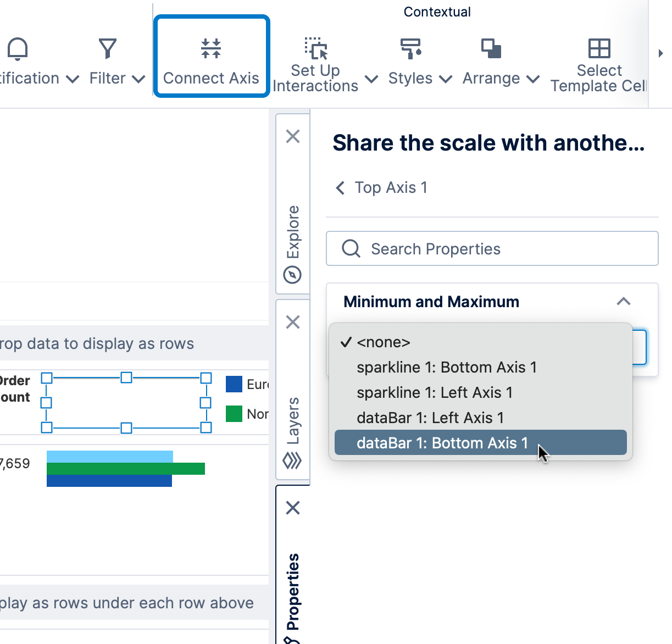
Task: Collapse the Minimum and Maximum section
Action: [623, 301]
